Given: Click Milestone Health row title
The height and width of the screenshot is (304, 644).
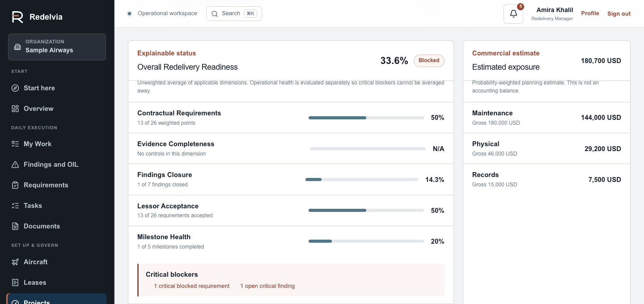Looking at the screenshot, I should [164, 237].
